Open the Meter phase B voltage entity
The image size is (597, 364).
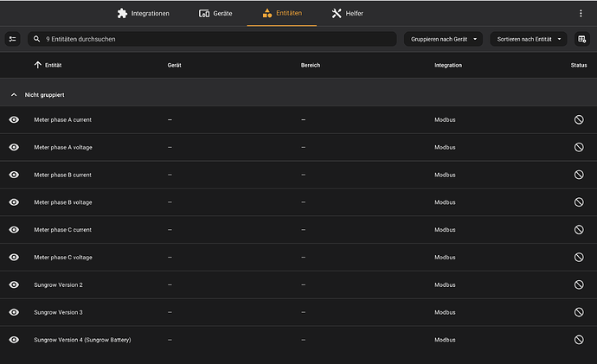[63, 202]
